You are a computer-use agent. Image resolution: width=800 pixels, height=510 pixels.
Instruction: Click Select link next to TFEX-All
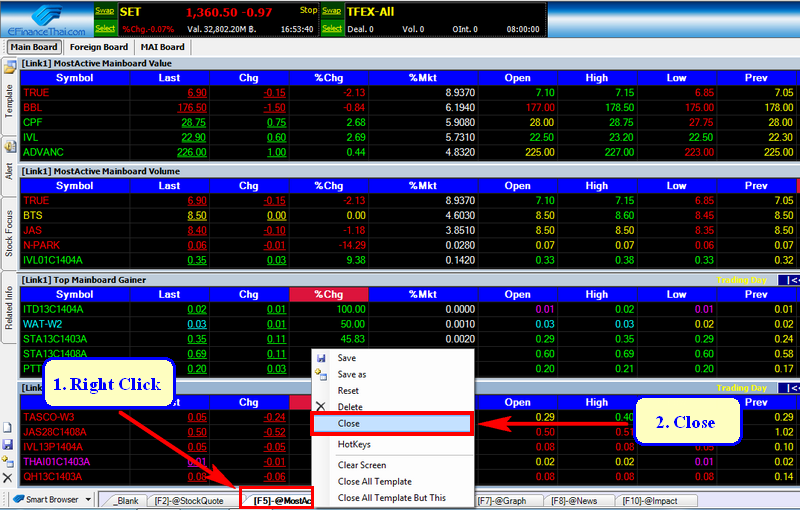[332, 29]
